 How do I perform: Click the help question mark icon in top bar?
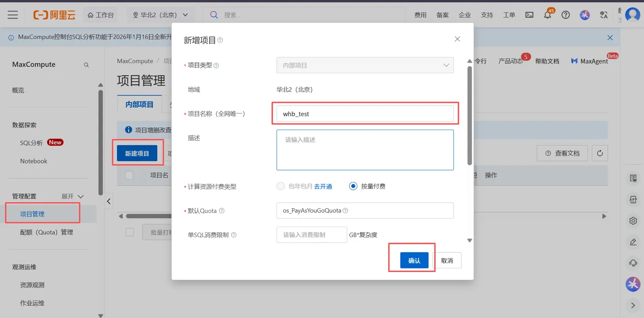tap(566, 15)
